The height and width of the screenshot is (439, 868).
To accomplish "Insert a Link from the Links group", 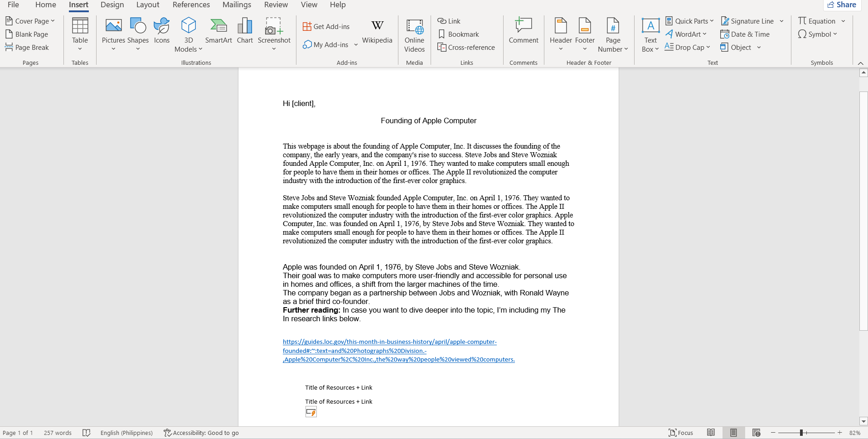I will click(x=449, y=21).
